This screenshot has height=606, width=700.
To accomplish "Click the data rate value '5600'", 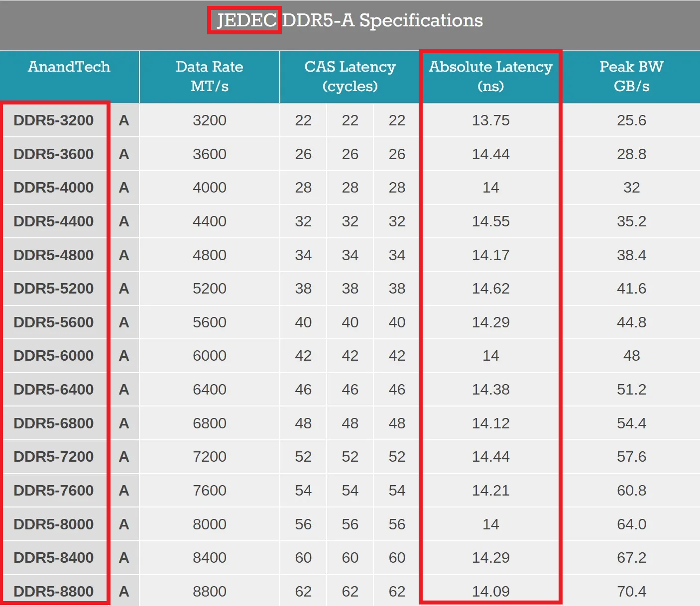I will pyautogui.click(x=210, y=322).
